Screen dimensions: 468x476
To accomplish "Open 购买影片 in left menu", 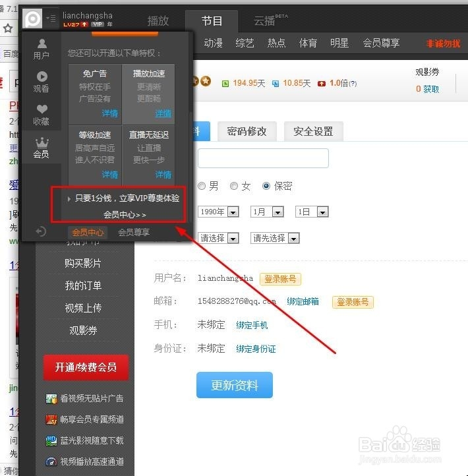I will click(83, 263).
